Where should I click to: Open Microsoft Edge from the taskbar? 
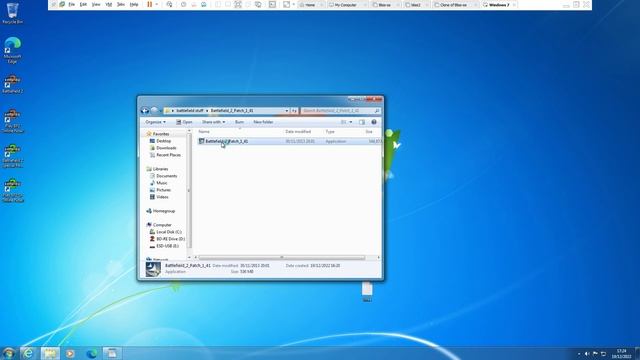tap(91, 353)
